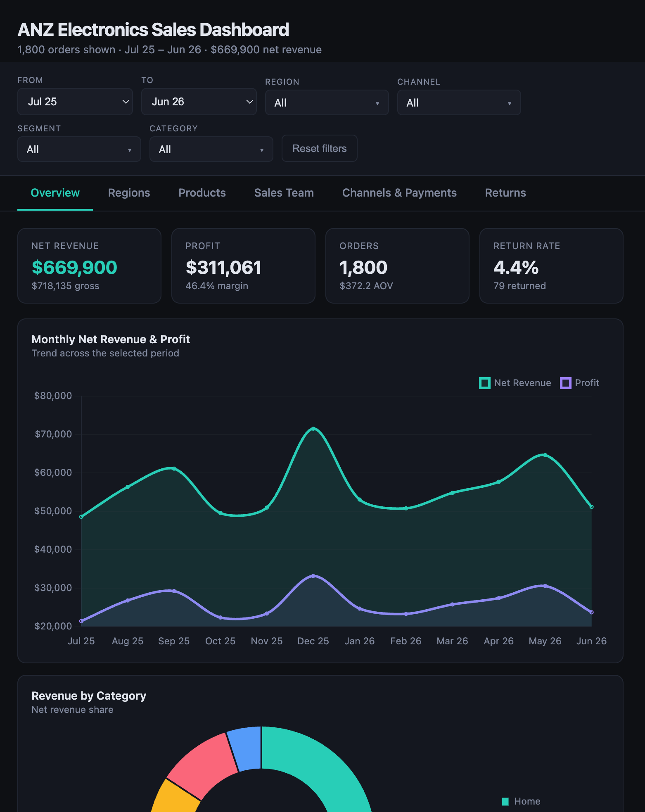Viewport: 645px width, 812px height.
Task: Switch to the Regions tab
Action: click(x=129, y=193)
